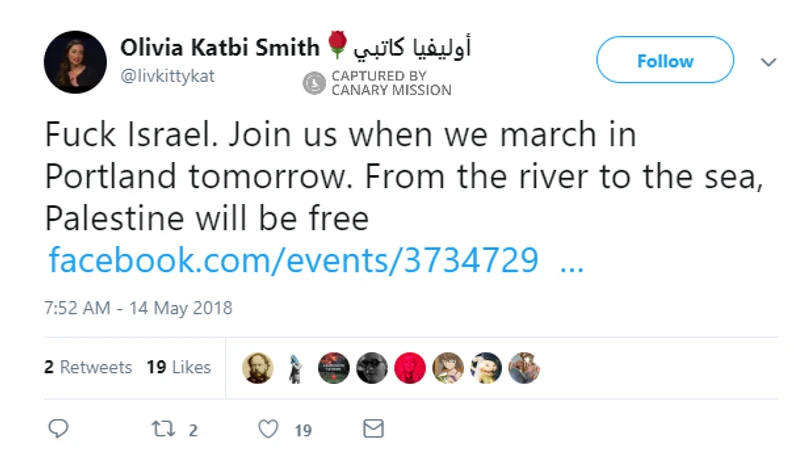Like the tweet with the heart icon
This screenshot has width=800, height=466.
268,429
